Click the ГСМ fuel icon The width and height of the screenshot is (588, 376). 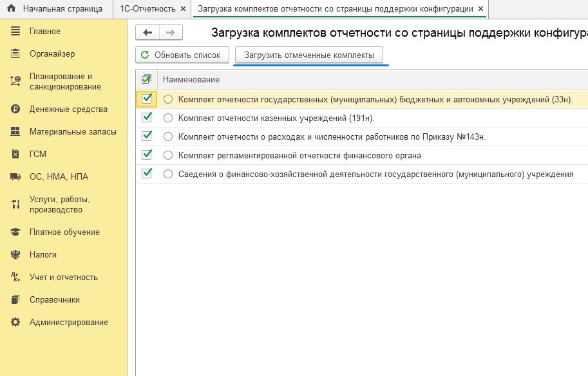coord(15,154)
